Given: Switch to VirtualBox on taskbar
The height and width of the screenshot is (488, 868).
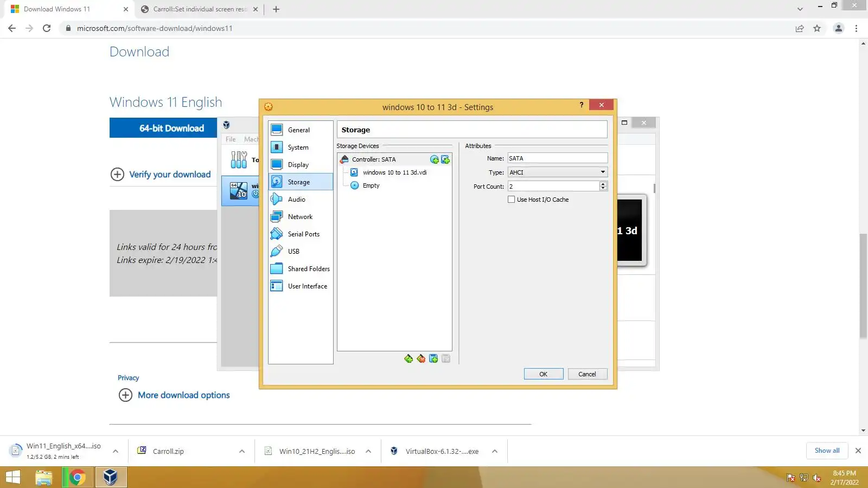Looking at the screenshot, I should [x=111, y=478].
